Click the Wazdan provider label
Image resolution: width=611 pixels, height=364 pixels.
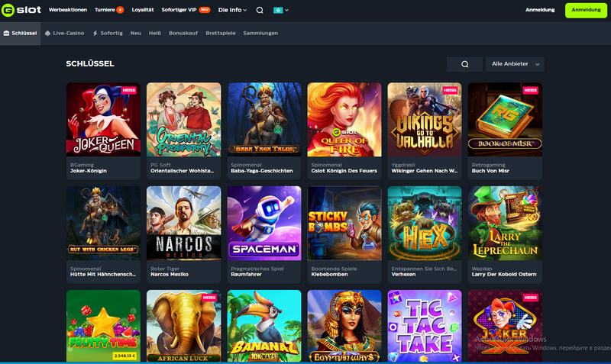pos(482,269)
